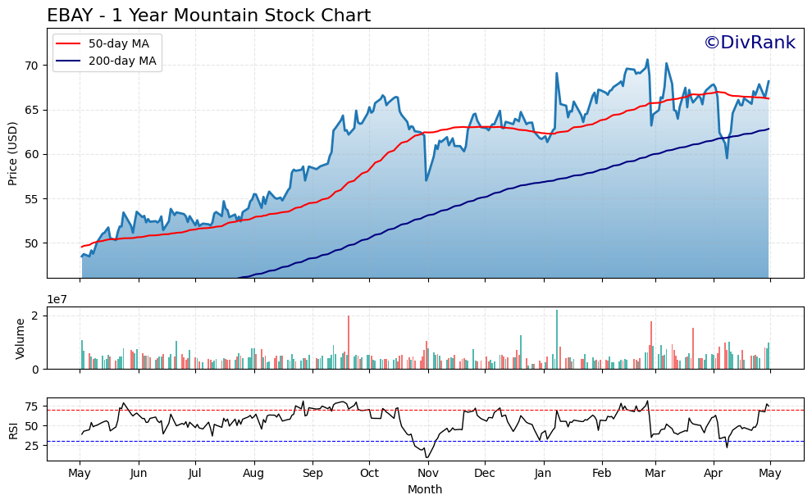The image size is (812, 504).
Task: Select the '200-day MA' legend label
Action: (x=122, y=61)
